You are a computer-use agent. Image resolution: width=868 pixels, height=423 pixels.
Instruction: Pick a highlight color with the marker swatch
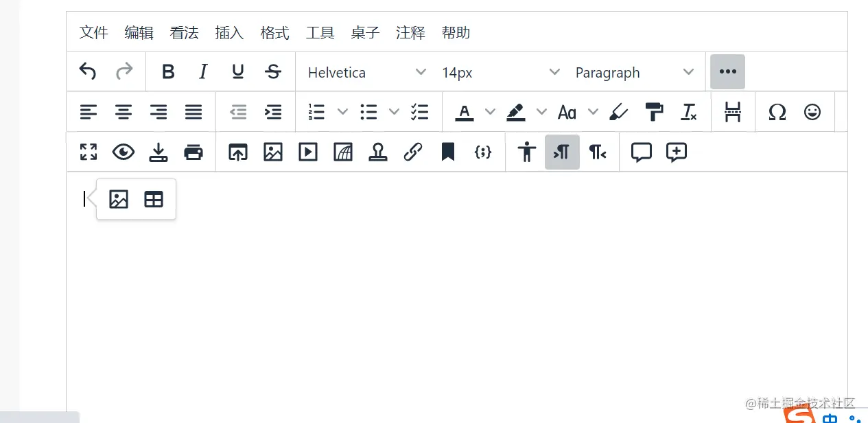[517, 111]
